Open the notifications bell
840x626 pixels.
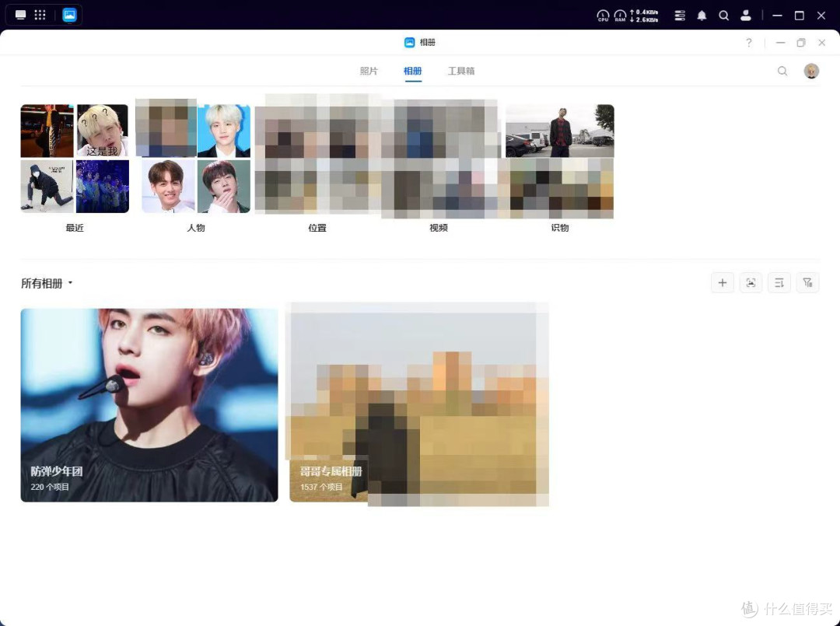click(x=702, y=16)
